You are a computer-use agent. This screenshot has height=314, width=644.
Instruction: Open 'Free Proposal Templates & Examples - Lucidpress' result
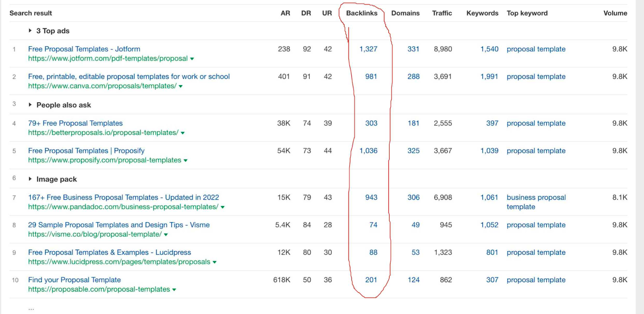[109, 252]
